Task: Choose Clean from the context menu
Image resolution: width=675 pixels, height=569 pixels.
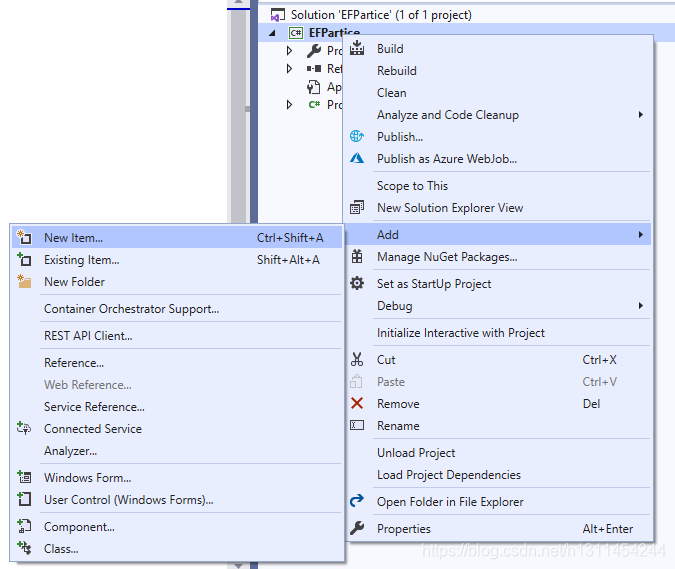Action: tap(499, 93)
